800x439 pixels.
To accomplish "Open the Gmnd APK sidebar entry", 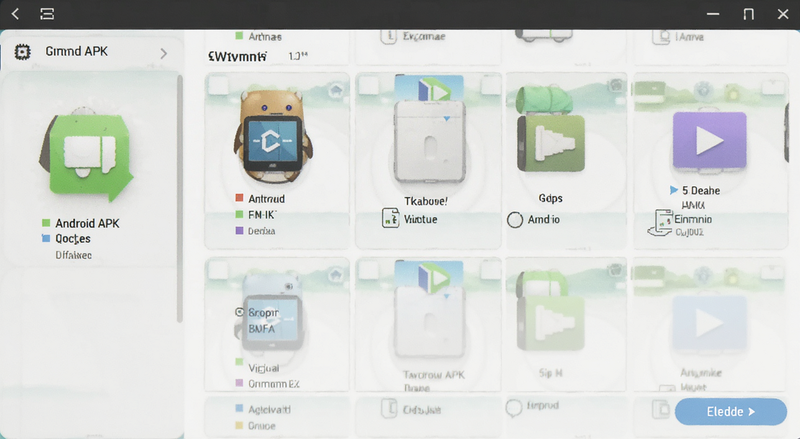I will 92,52.
